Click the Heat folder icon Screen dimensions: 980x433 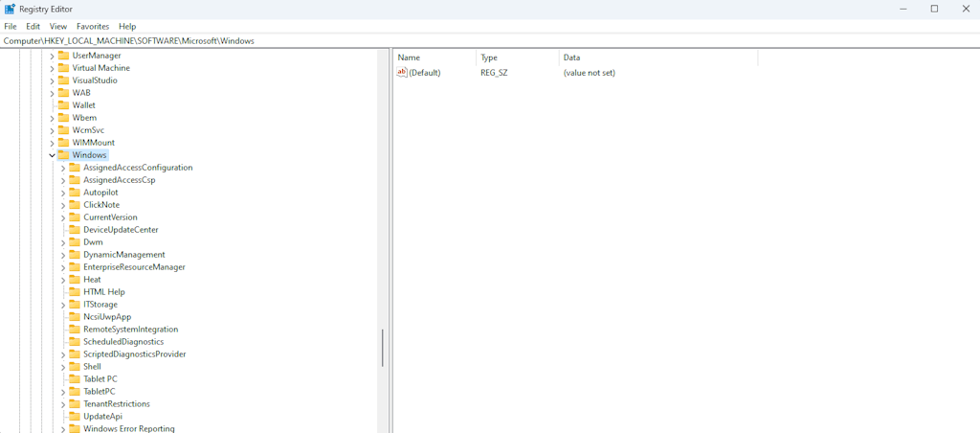coord(75,279)
